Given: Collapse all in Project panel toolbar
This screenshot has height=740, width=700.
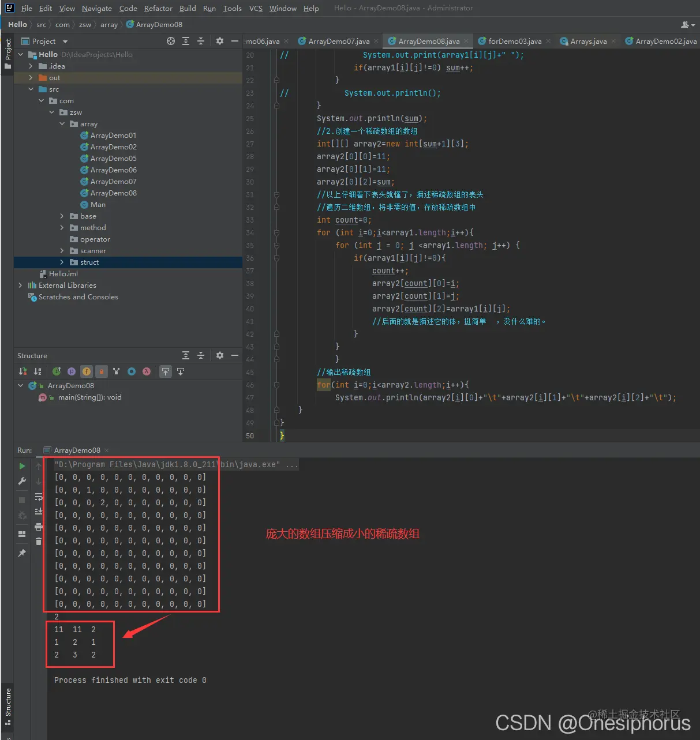Looking at the screenshot, I should pyautogui.click(x=201, y=41).
